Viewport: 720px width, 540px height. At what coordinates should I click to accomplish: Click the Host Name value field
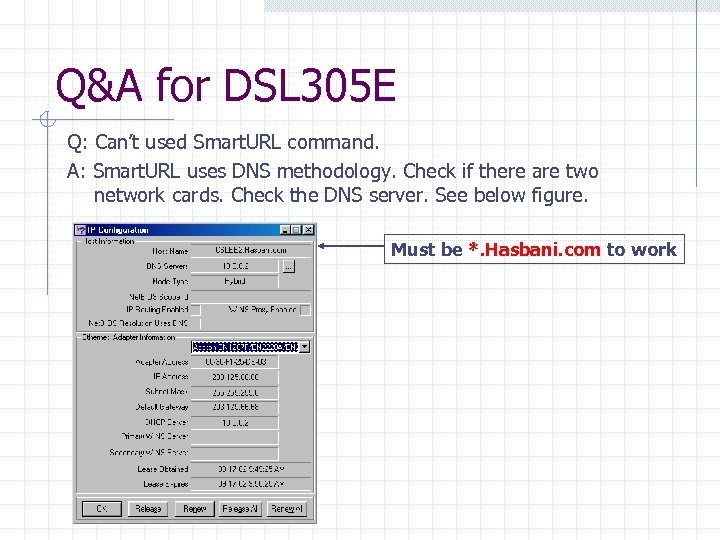(251, 251)
